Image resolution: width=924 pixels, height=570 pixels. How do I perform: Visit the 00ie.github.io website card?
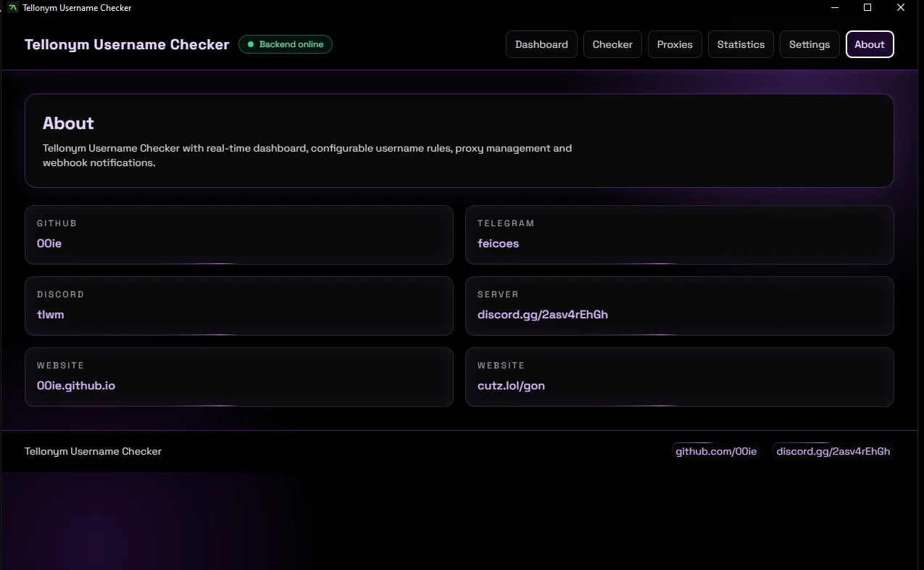click(239, 376)
